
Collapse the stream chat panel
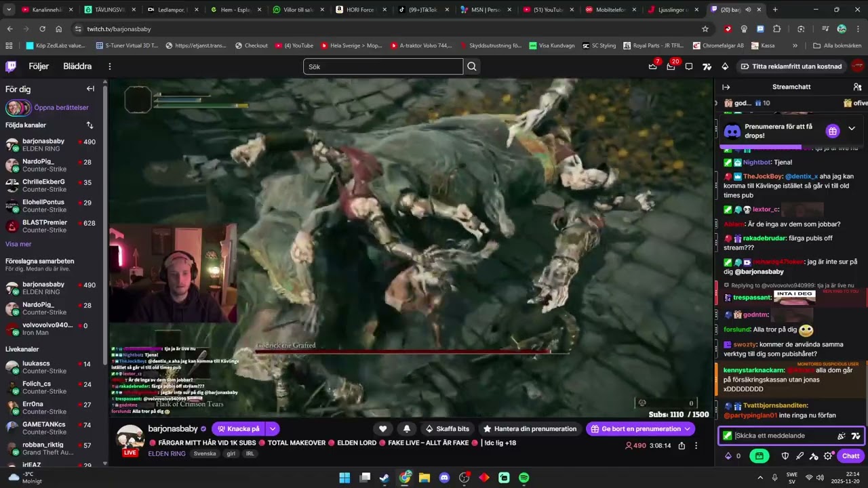pyautogui.click(x=726, y=87)
